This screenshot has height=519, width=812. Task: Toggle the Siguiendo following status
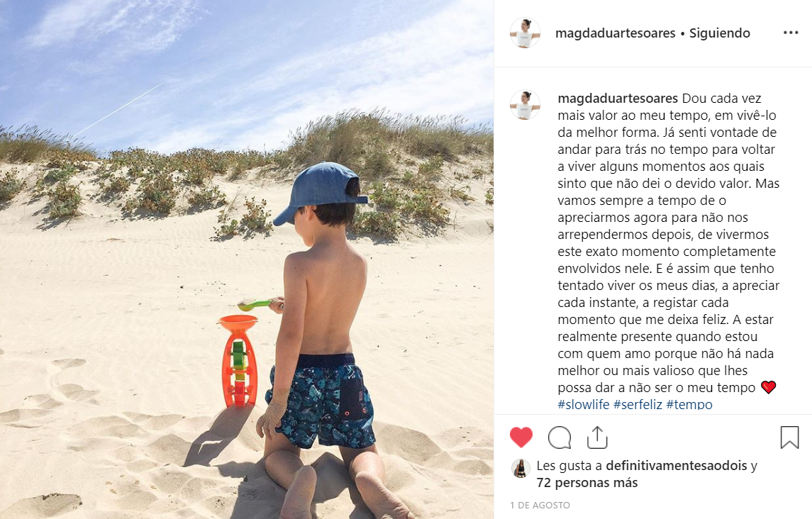pyautogui.click(x=719, y=33)
